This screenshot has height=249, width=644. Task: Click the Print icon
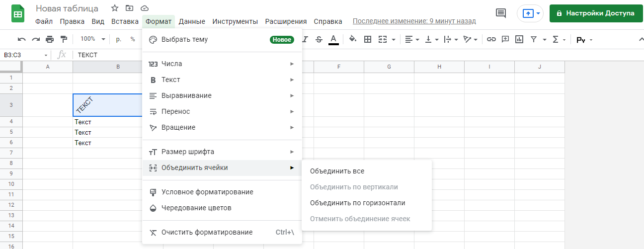(x=50, y=39)
